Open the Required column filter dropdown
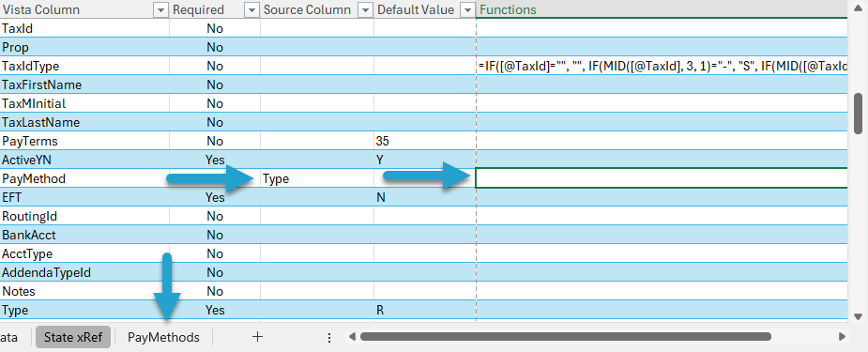Image resolution: width=868 pixels, height=352 pixels. click(251, 10)
